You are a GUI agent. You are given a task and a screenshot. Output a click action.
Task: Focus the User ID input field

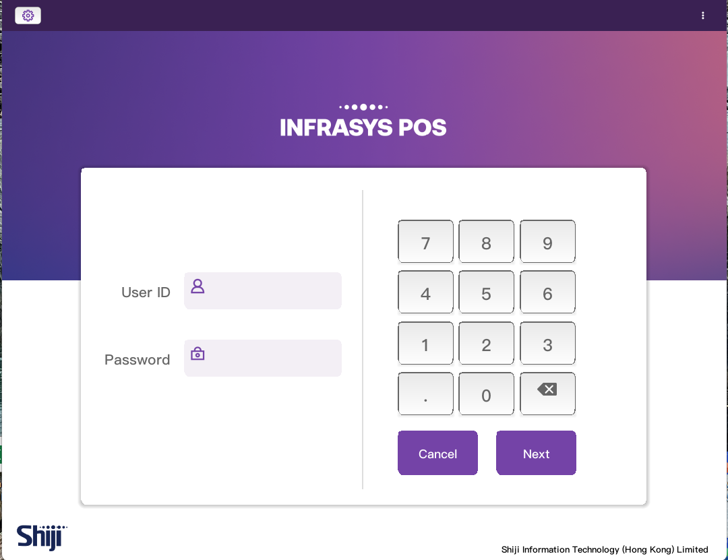click(270, 290)
